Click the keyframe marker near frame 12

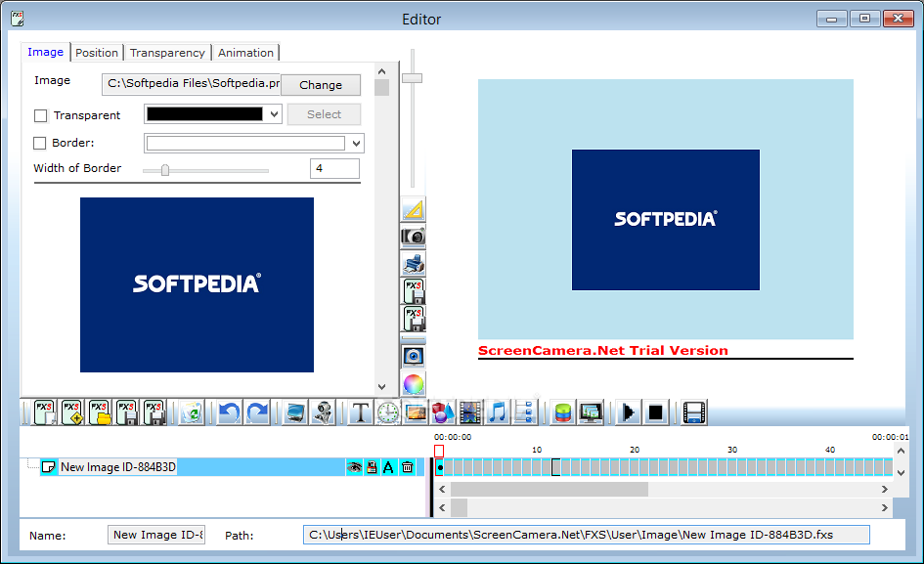click(x=555, y=467)
